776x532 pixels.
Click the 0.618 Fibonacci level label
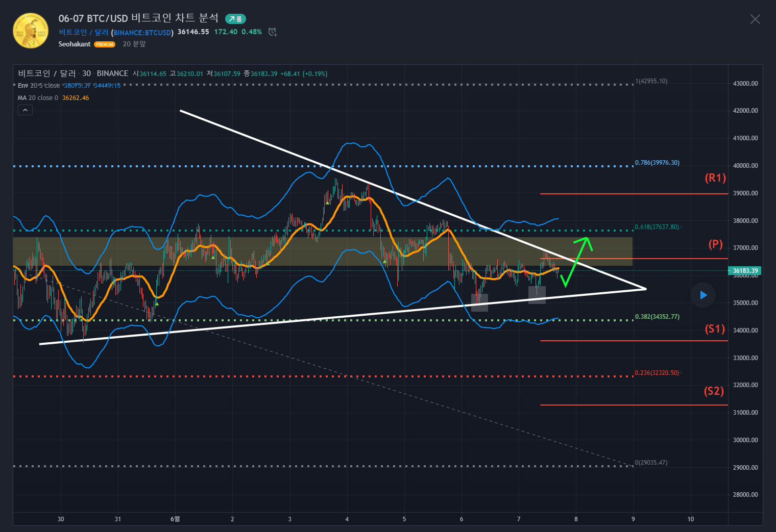tap(657, 227)
